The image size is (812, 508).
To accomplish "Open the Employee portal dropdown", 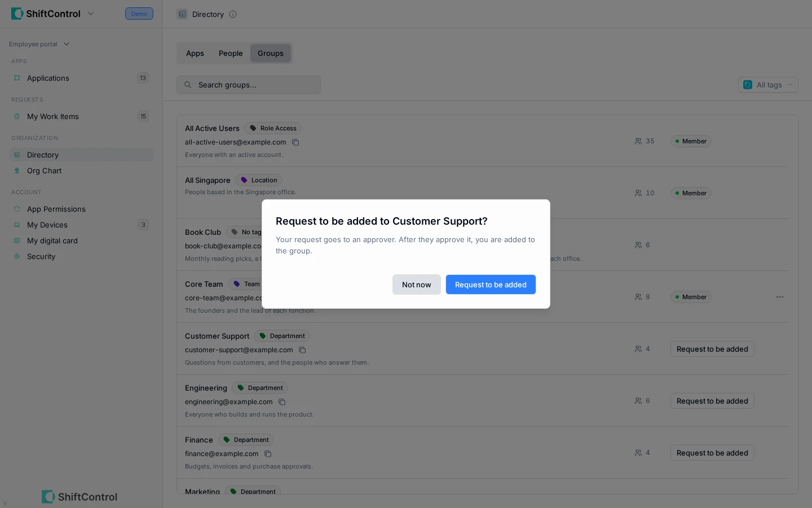I will pos(39,44).
